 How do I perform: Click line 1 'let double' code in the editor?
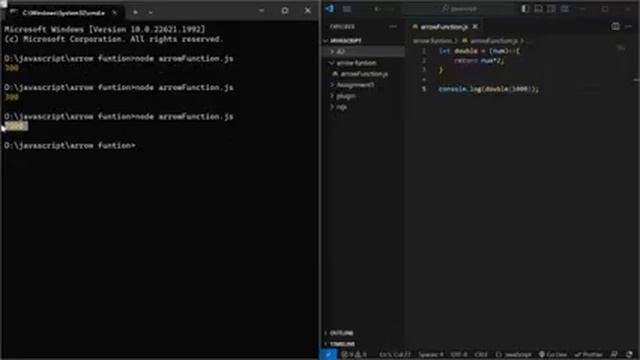pos(480,51)
